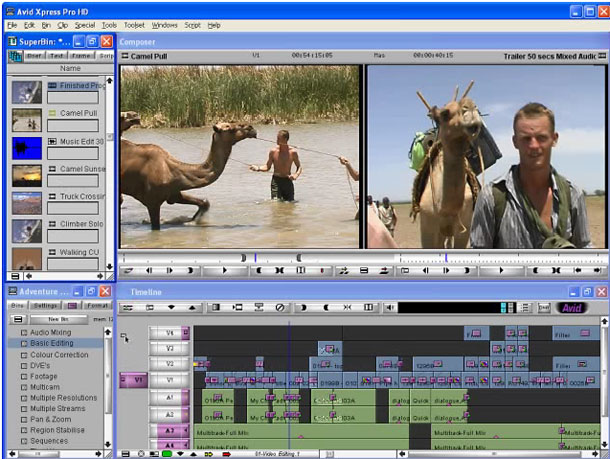This screenshot has width=610, height=459.
Task: Play the Trailer record monitor
Action: click(x=501, y=270)
